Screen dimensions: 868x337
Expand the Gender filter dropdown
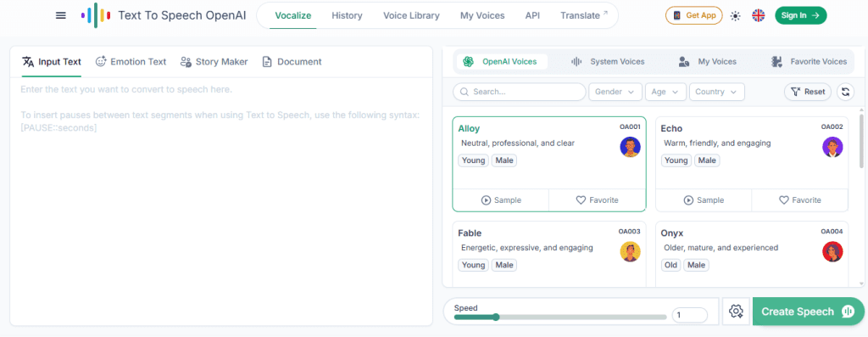[615, 92]
